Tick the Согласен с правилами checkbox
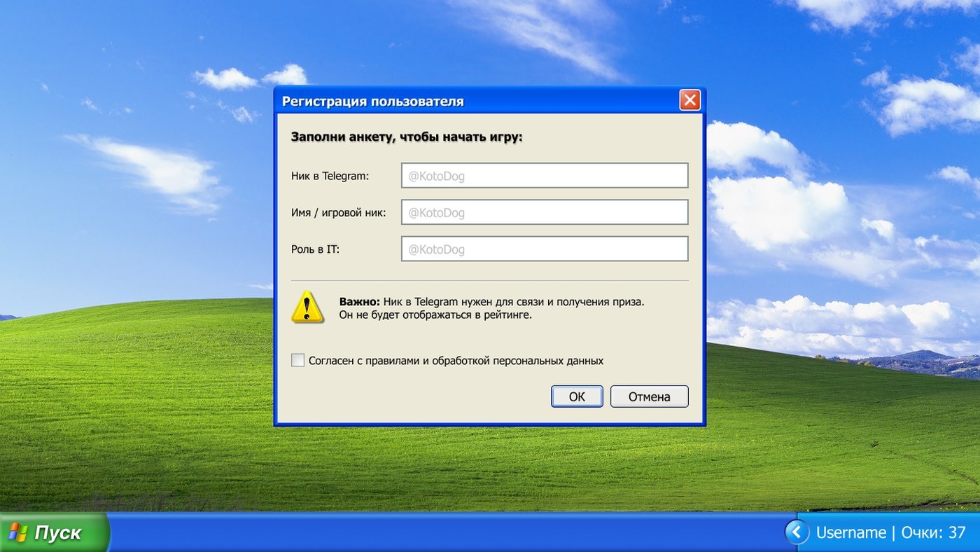980x552 pixels. tap(297, 361)
